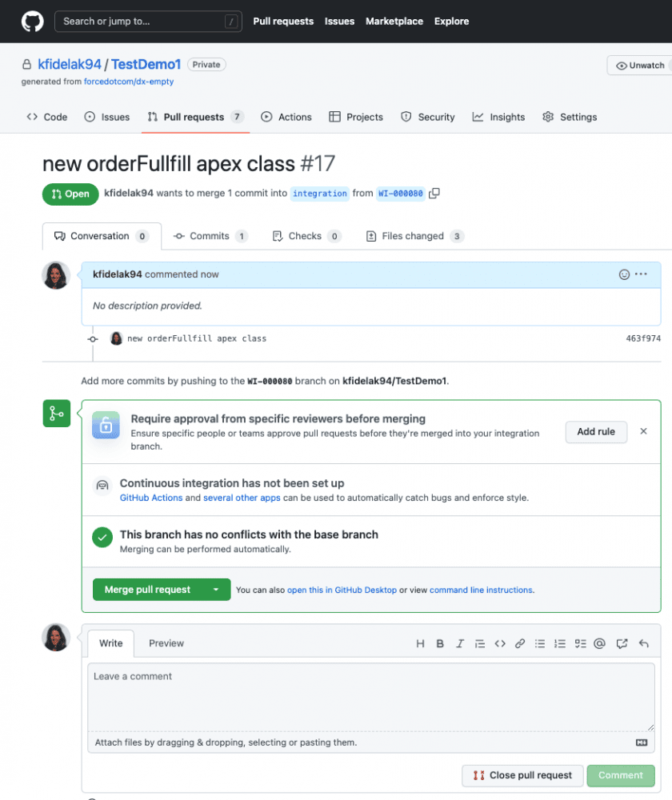Open the TestDemo1 repository link
Screen dimensions: 672x800
[x=146, y=64]
